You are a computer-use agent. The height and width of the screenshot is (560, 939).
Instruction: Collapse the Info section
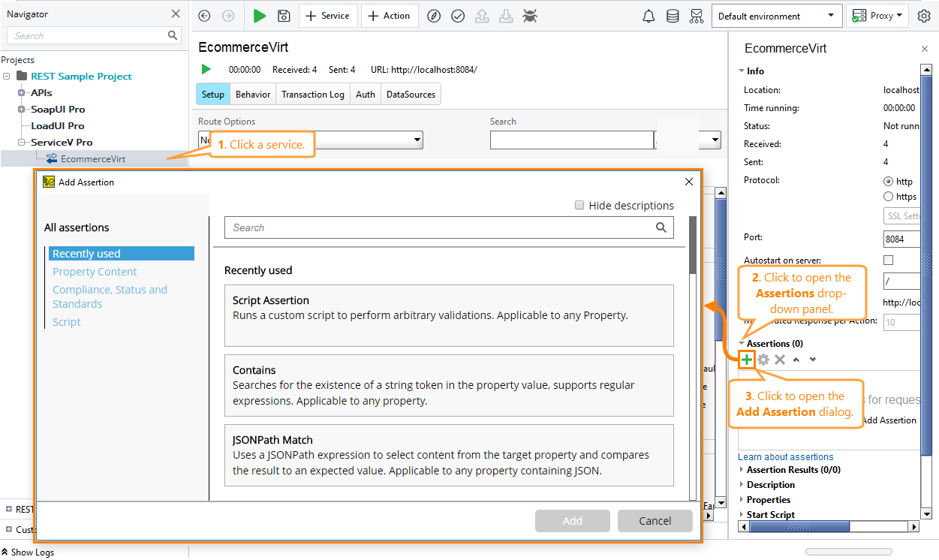point(741,71)
